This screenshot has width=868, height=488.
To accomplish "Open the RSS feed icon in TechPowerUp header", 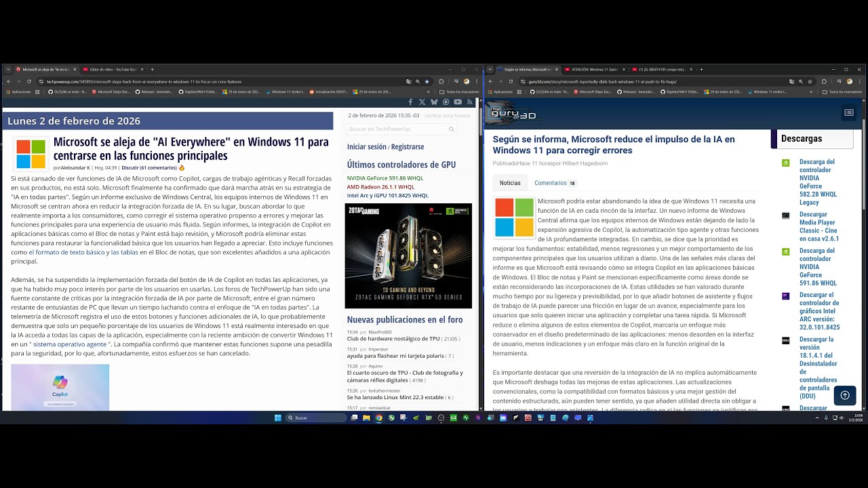I will [469, 102].
